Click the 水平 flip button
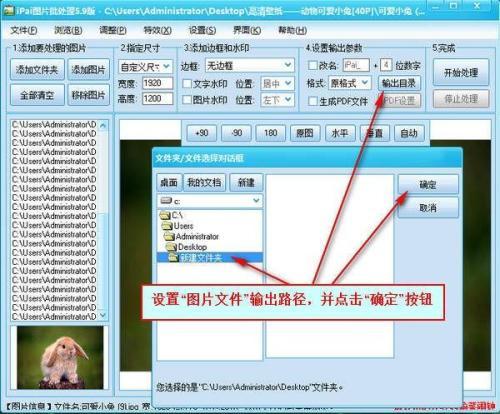500x414 pixels. coord(340,133)
